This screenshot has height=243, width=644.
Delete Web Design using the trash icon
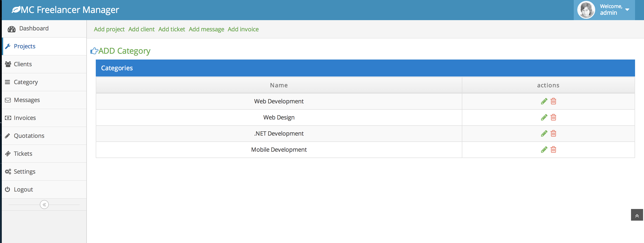pos(553,117)
